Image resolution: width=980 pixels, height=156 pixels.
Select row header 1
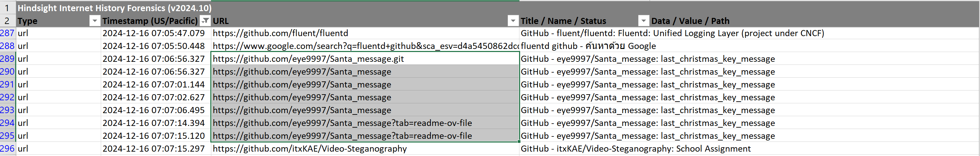click(x=7, y=8)
